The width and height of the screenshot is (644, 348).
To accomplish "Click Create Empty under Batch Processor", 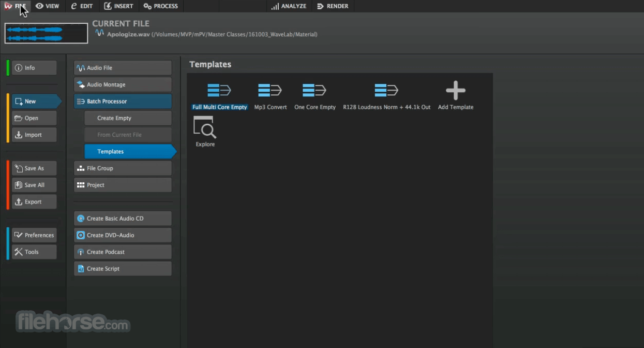I will (128, 118).
